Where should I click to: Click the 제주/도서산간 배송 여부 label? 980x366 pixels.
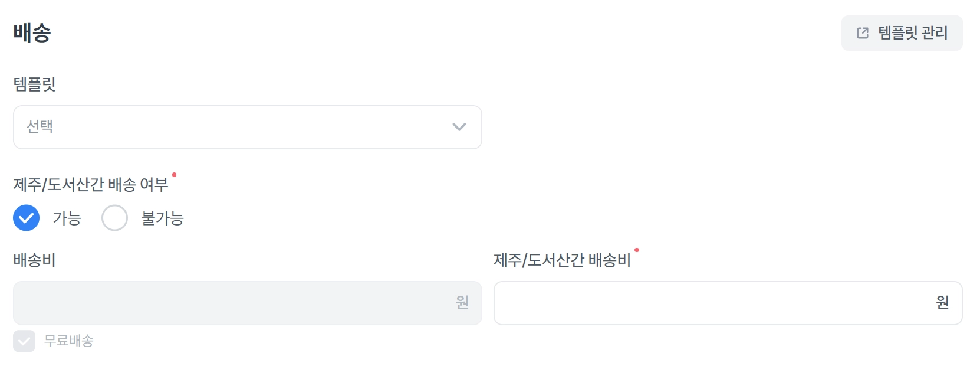click(91, 185)
